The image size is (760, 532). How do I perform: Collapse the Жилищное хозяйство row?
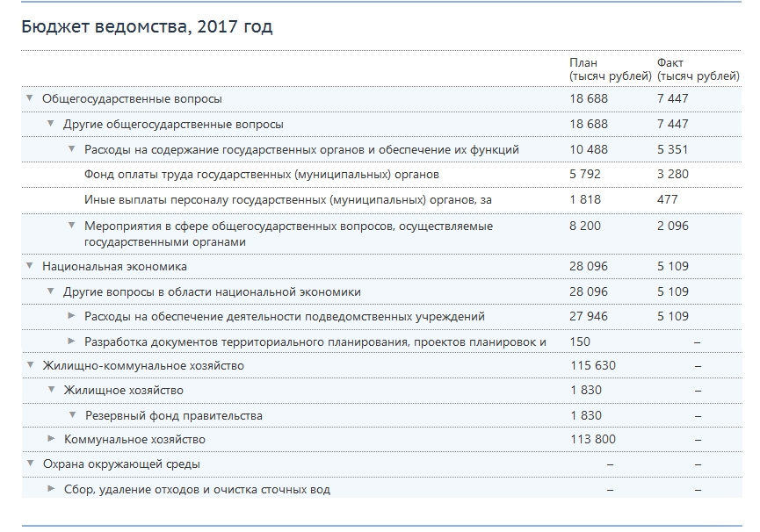pyautogui.click(x=51, y=390)
